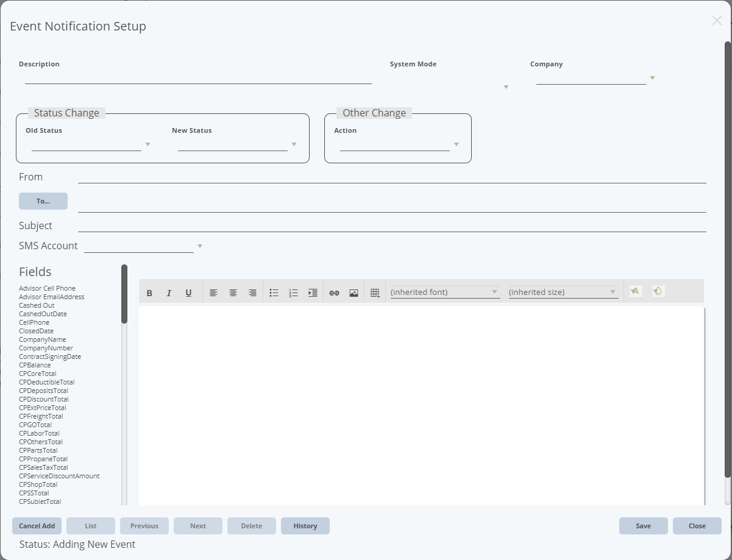Focus the From input field
This screenshot has height=560, width=732.
392,176
